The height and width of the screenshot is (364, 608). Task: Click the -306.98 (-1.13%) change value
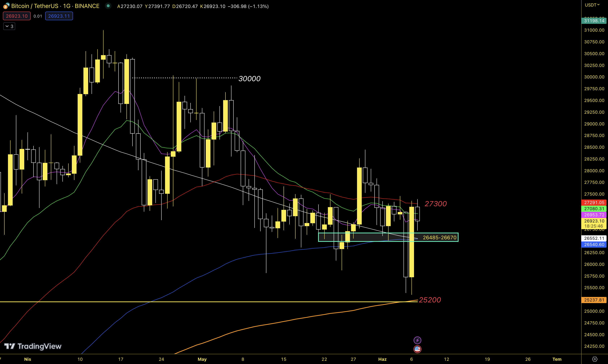(248, 6)
